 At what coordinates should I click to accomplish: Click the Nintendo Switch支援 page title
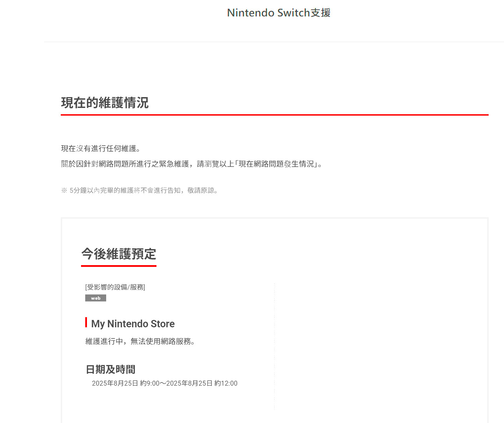point(279,13)
